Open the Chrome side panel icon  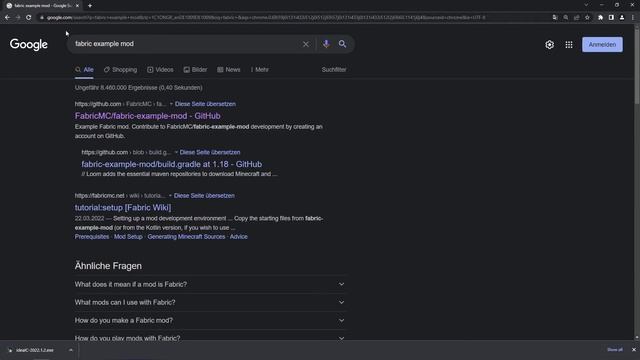coord(611,18)
